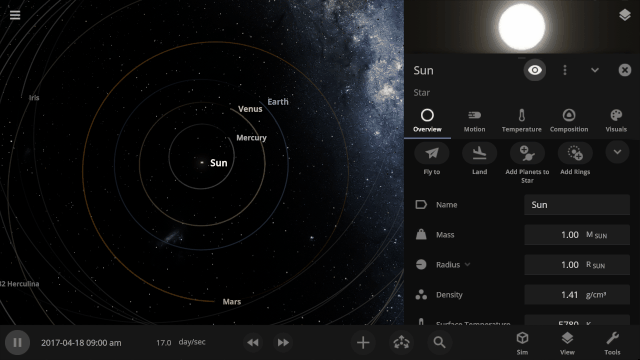640x360 pixels.
Task: Click the Radius value field
Action: (x=577, y=264)
